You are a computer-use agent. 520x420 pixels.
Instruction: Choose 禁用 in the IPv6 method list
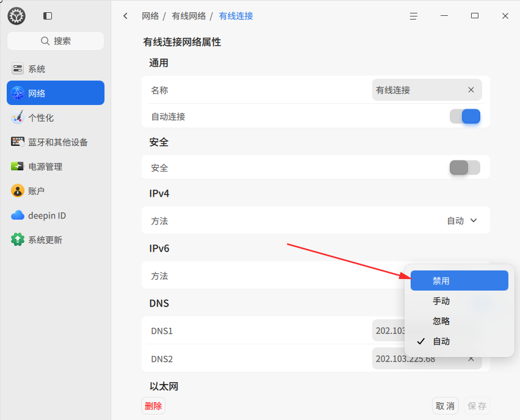click(460, 281)
